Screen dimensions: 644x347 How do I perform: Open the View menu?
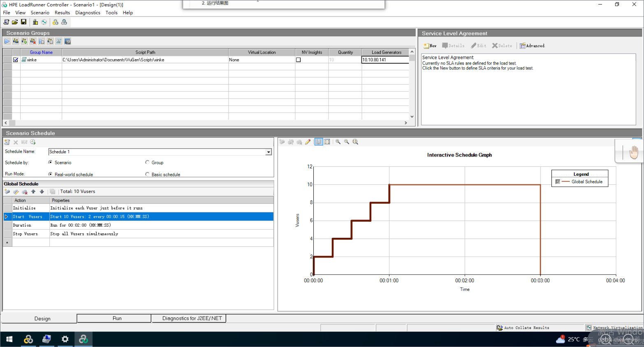tap(20, 13)
